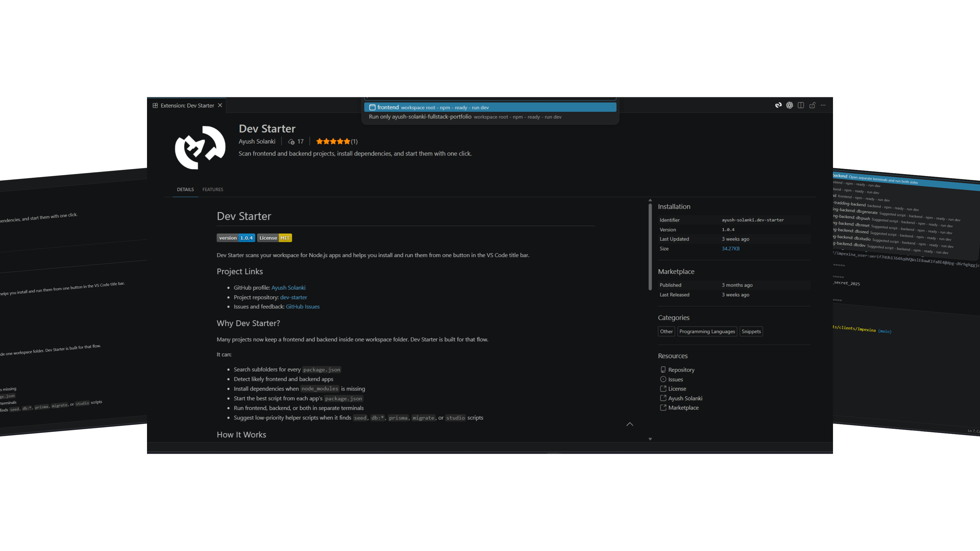Viewport: 980px width, 551px height.
Task: Click the Issues circle icon under Resources
Action: coord(663,379)
